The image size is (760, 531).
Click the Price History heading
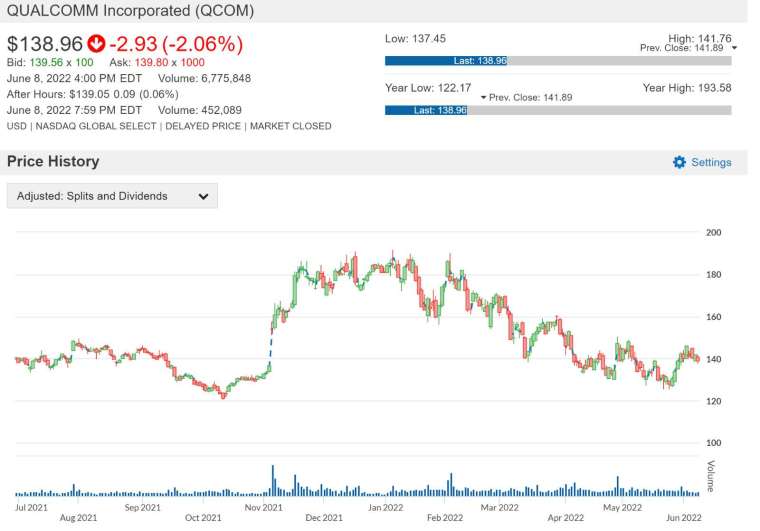pyautogui.click(x=53, y=161)
